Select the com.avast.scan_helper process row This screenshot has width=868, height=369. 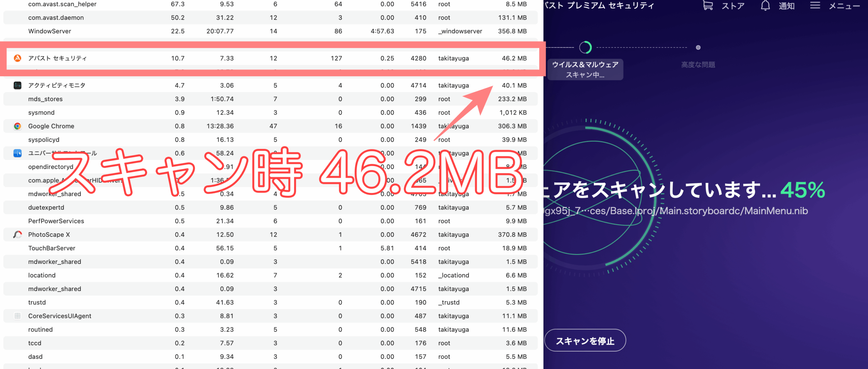click(270, 4)
